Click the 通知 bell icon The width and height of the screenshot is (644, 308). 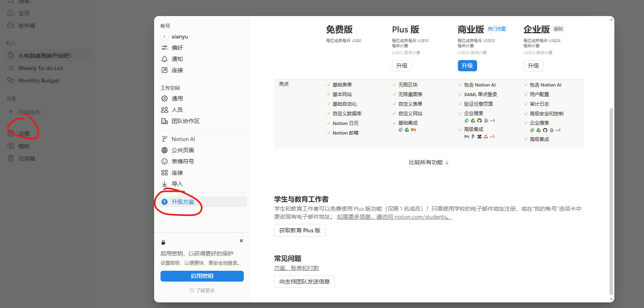(165, 59)
